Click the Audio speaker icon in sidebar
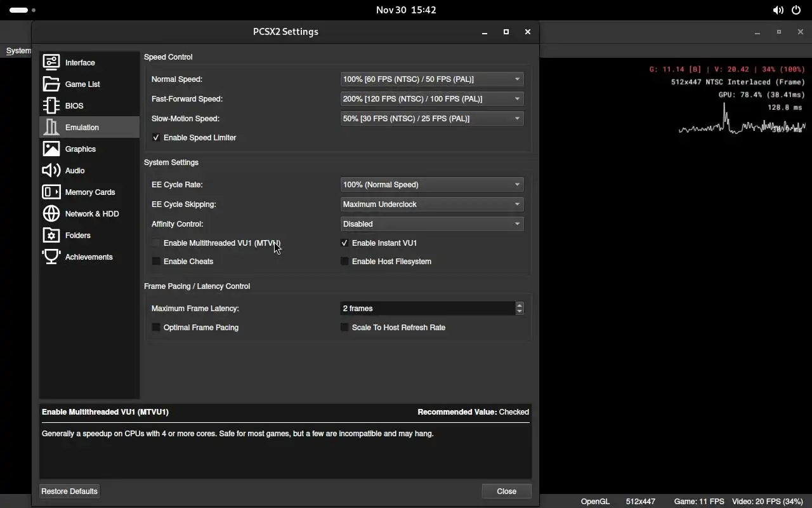 click(51, 170)
